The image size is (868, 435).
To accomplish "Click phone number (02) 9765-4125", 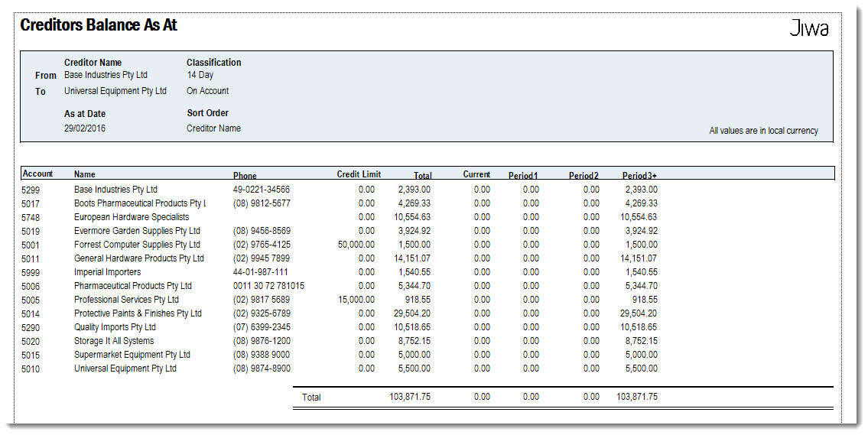I will 262,245.
